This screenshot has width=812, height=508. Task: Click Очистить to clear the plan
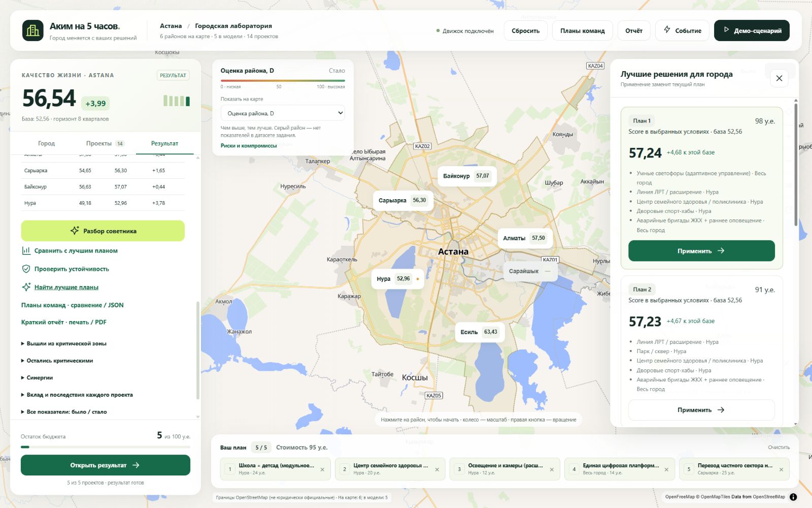779,448
